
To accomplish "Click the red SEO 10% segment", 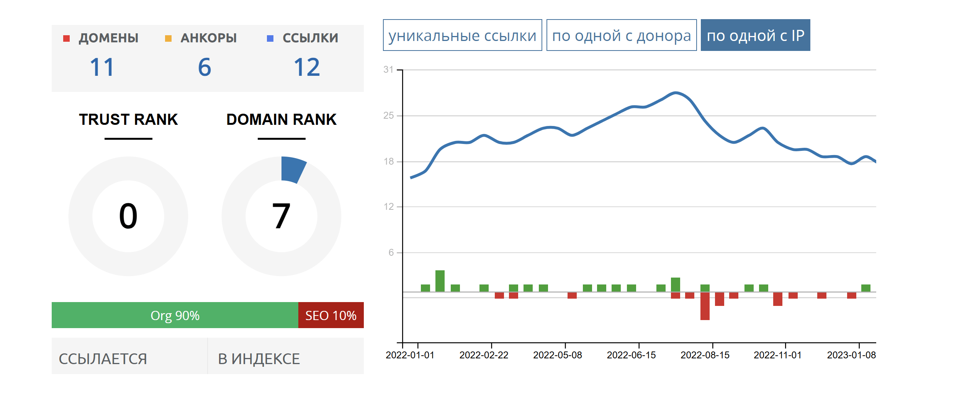I will [330, 315].
